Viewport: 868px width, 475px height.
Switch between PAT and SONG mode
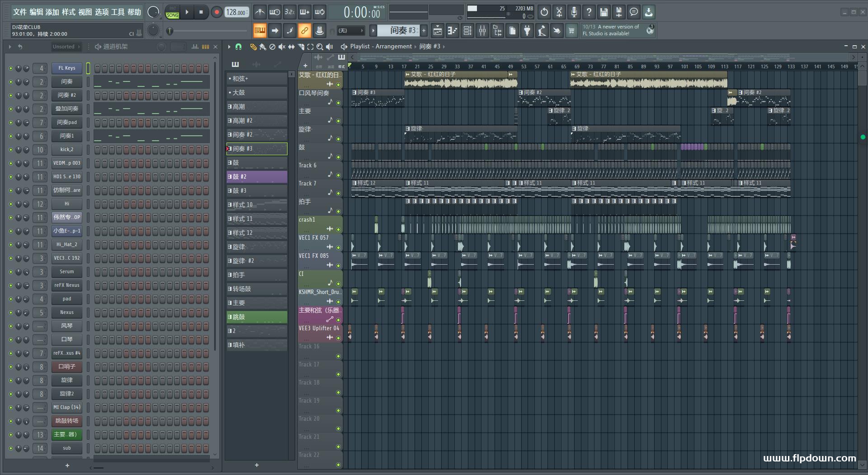173,12
